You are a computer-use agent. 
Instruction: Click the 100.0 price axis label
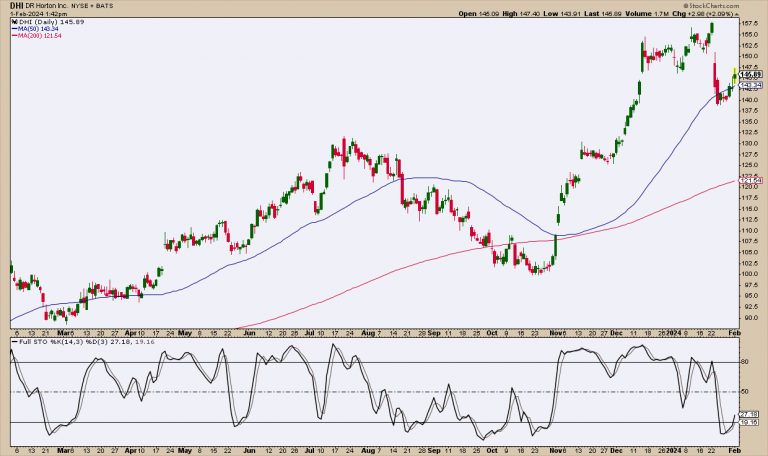coord(750,274)
